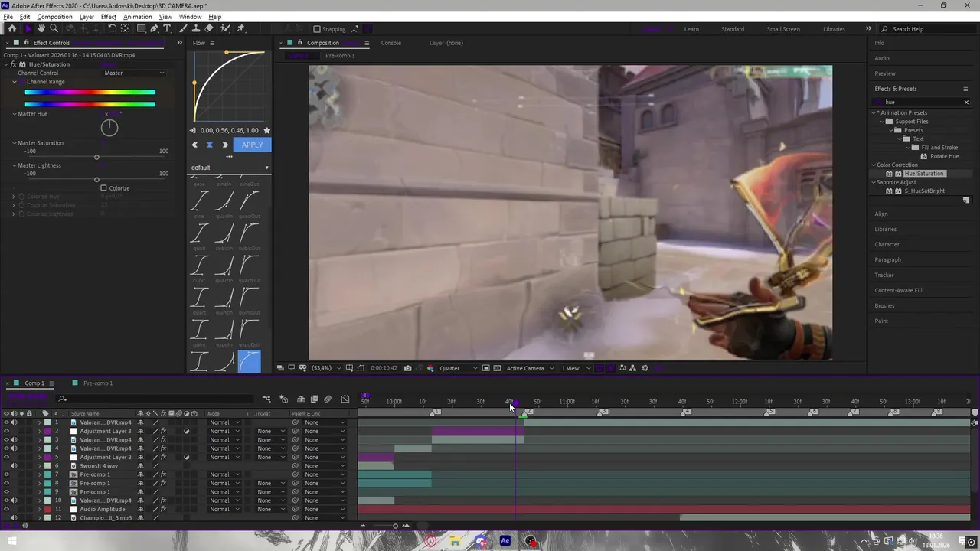The width and height of the screenshot is (980, 551).
Task: Check the Colorize checkbox
Action: pos(103,188)
